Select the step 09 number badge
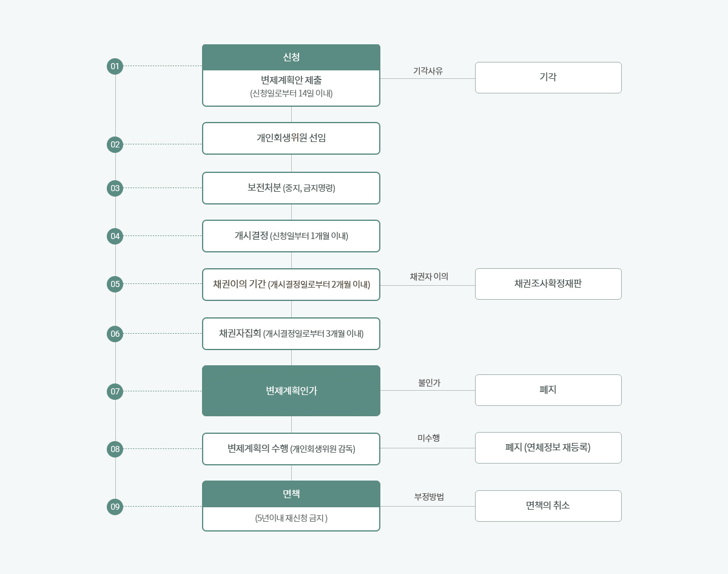 (115, 507)
